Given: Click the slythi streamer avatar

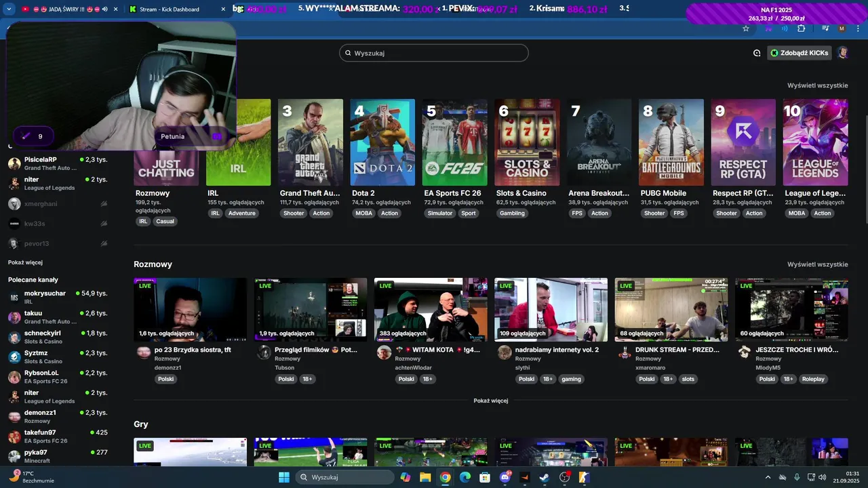Looking at the screenshot, I should (505, 352).
